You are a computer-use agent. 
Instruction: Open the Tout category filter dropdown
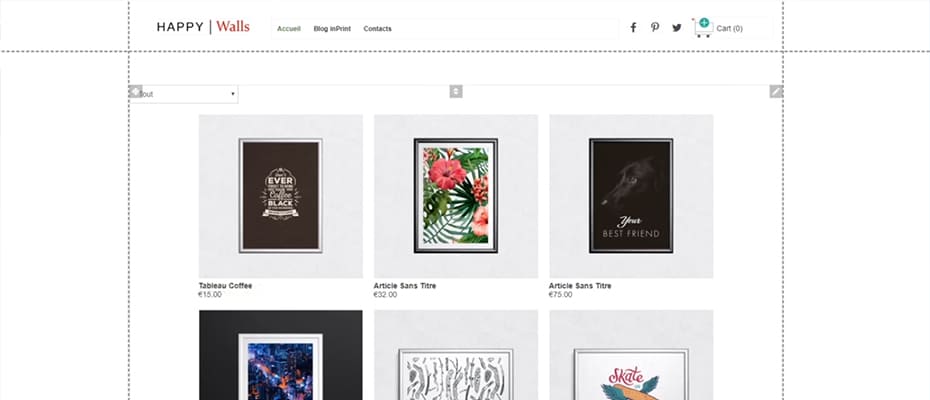[184, 94]
